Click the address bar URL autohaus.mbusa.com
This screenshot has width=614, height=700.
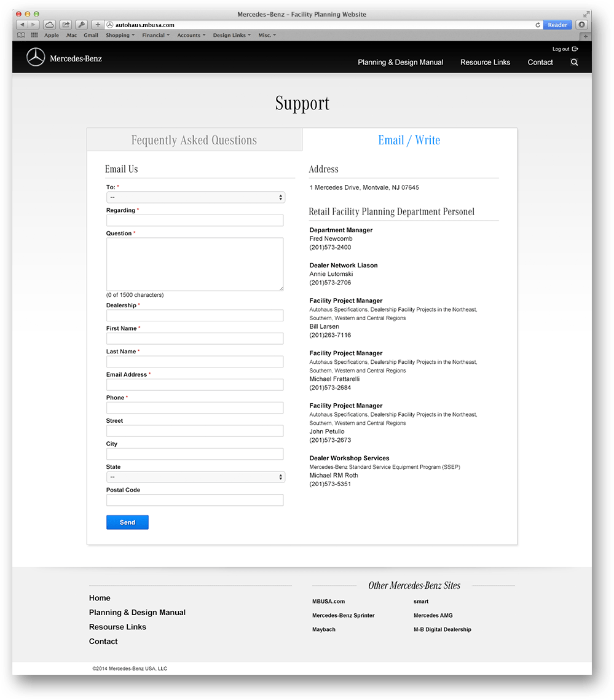[144, 25]
